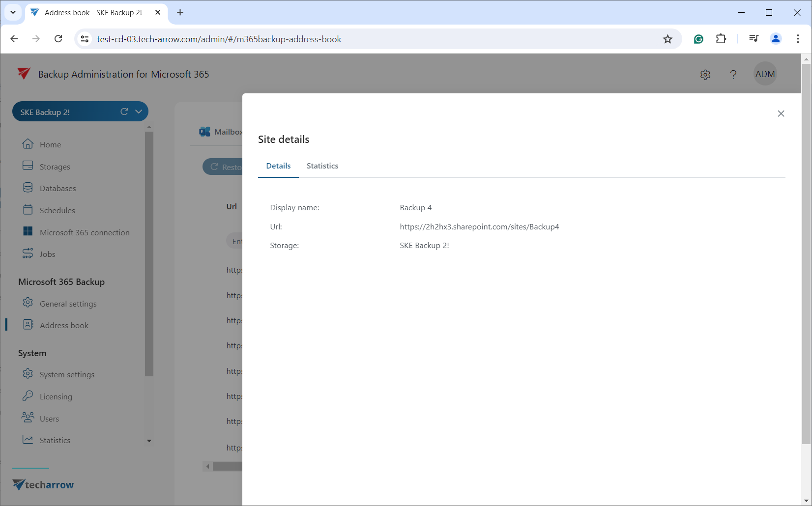
Task: Bookmark this page with star icon
Action: coord(667,39)
